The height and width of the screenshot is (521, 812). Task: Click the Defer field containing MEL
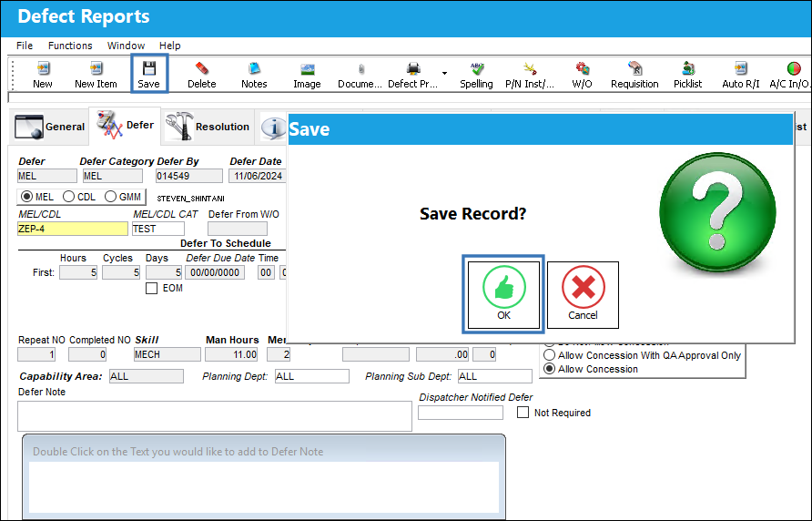coord(47,176)
